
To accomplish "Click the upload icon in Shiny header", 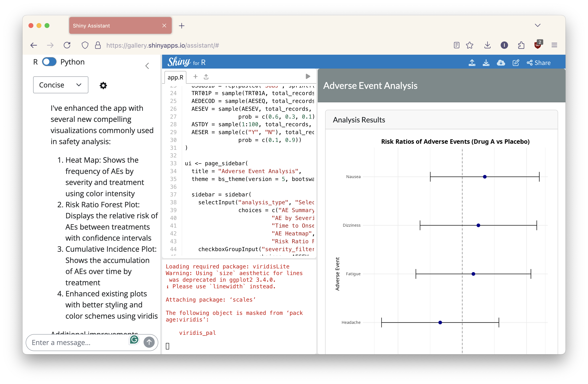I will (472, 63).
